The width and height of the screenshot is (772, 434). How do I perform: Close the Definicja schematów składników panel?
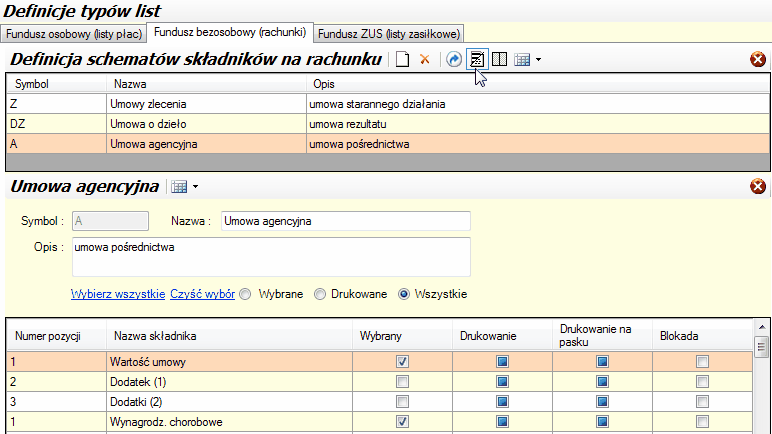[x=758, y=60]
